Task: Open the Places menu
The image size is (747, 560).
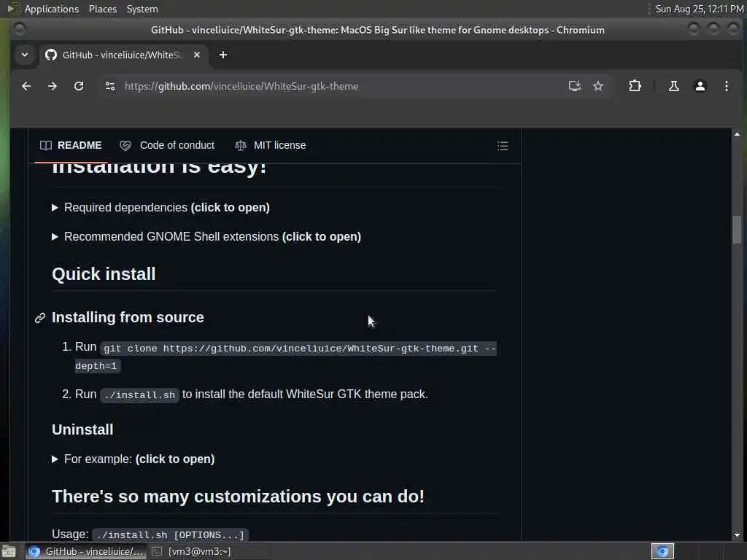Action: point(102,9)
